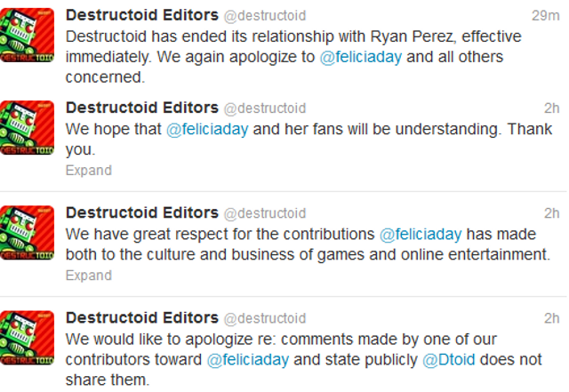
Task: Click the 2h timestamp on the last tweet
Action: point(551,318)
